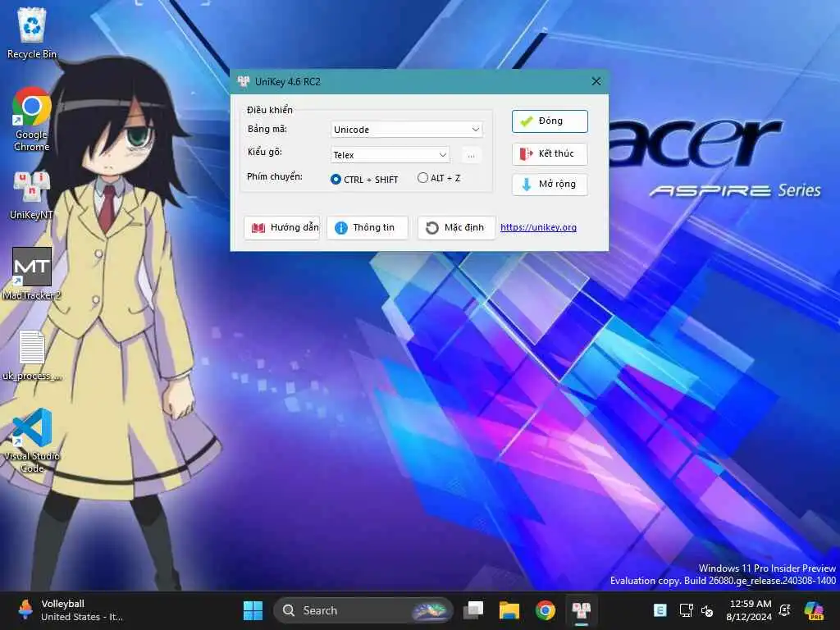Click the language indicator E tray icon
The height and width of the screenshot is (630, 840).
pos(660,610)
